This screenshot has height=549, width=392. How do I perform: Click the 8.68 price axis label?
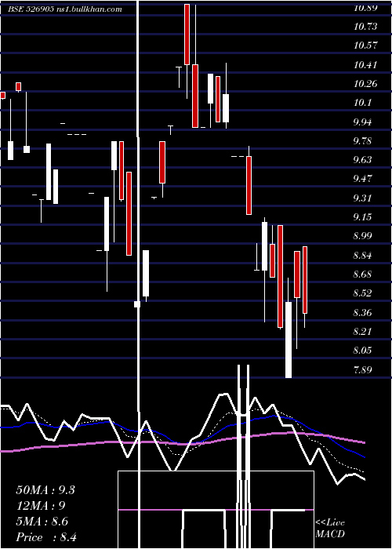tap(362, 274)
